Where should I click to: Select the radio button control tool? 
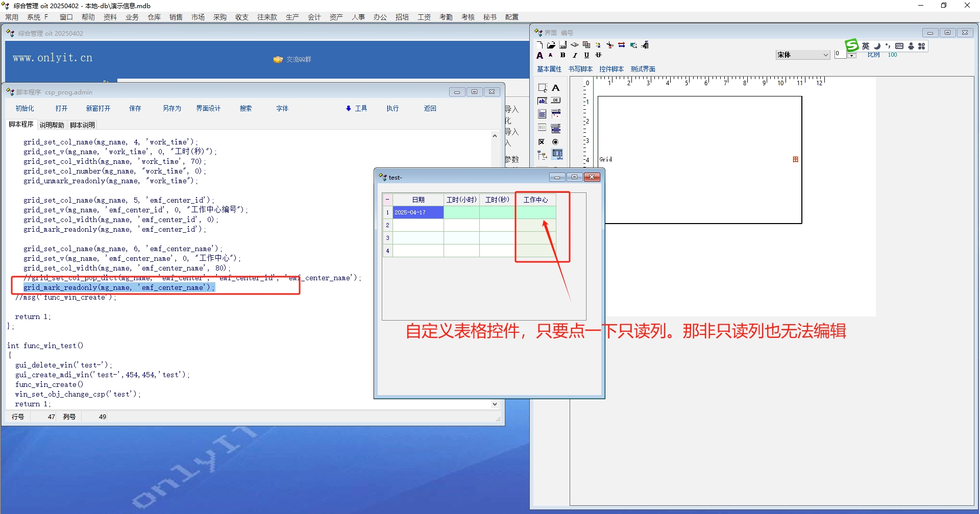(555, 142)
